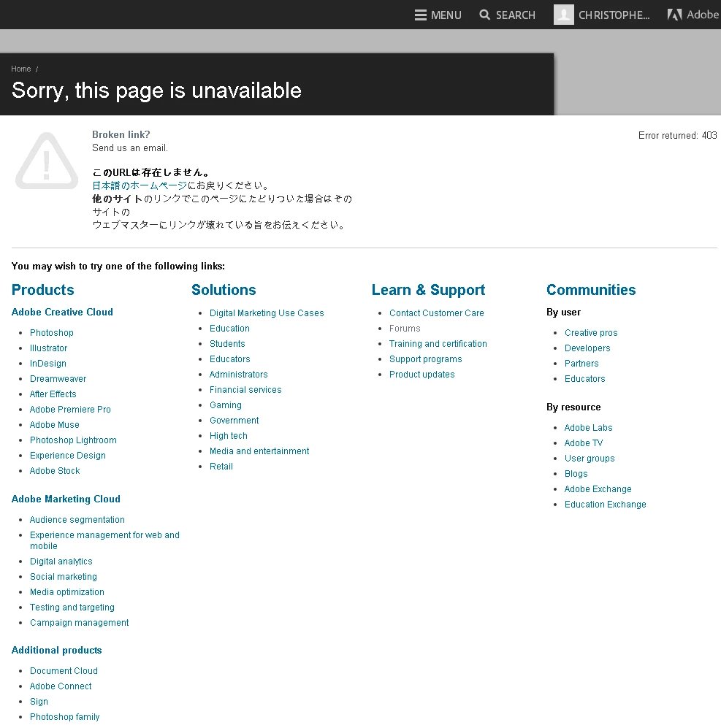Select the InDesign link
This screenshot has height=728, width=721.
click(48, 364)
